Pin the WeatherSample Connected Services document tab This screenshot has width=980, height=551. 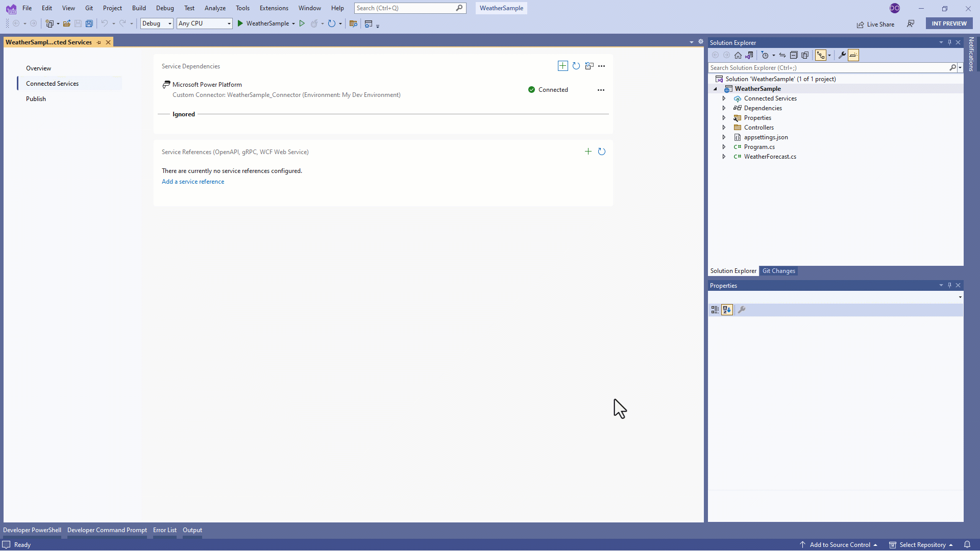(x=99, y=42)
